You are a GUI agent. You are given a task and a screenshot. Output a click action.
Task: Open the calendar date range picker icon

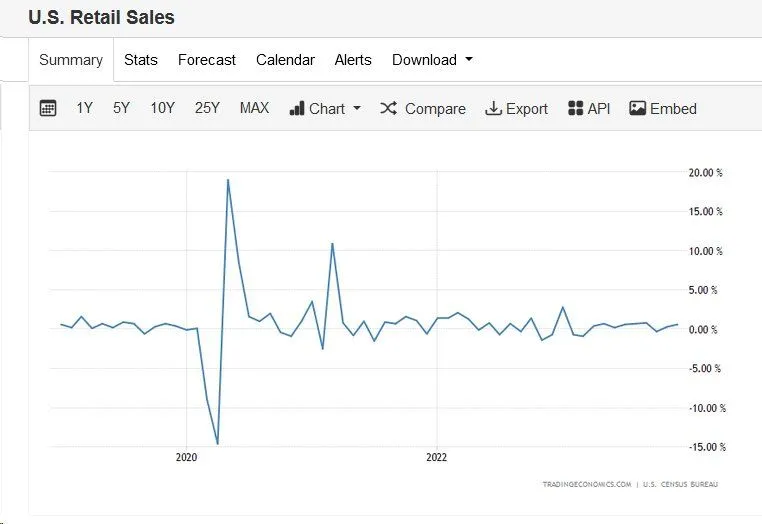[x=48, y=108]
